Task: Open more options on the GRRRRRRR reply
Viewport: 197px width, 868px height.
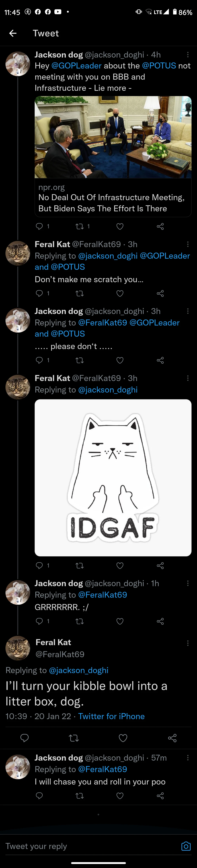Action: point(188,583)
